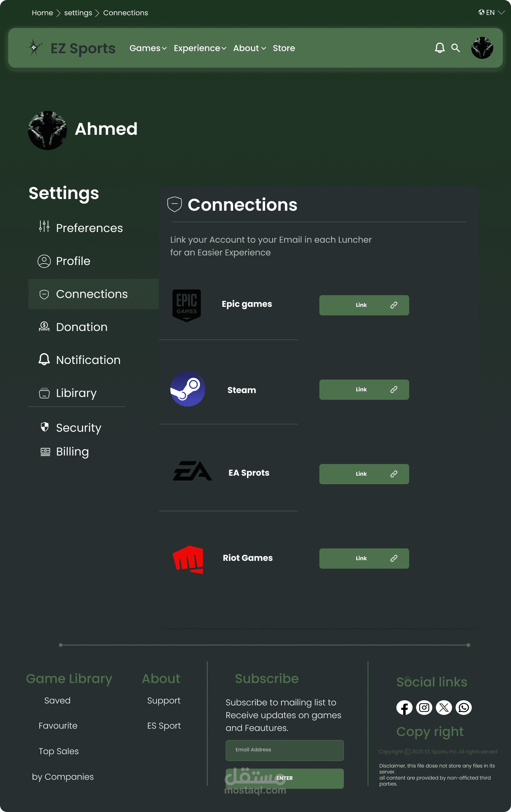The height and width of the screenshot is (812, 511).
Task: Click the EZ Sports star logo
Action: 34,48
